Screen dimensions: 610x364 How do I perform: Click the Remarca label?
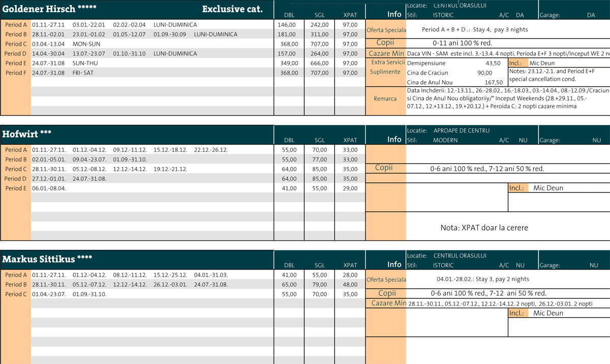[x=385, y=99]
